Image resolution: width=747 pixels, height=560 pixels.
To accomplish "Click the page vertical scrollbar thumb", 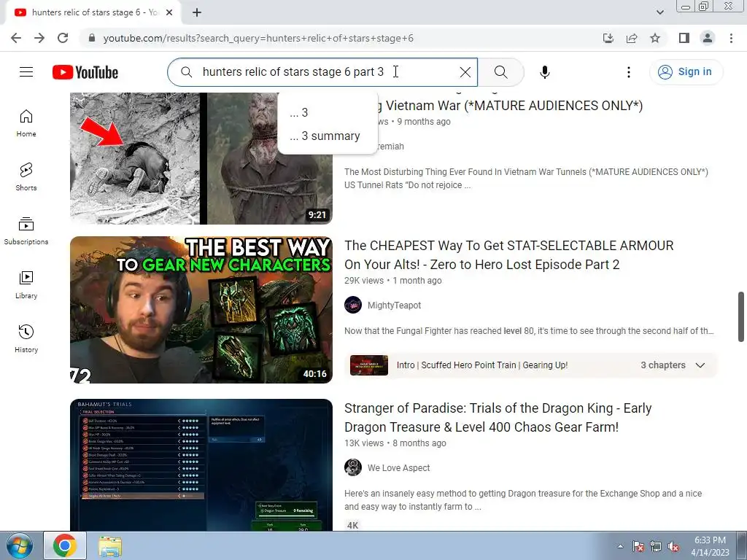I will [741, 316].
